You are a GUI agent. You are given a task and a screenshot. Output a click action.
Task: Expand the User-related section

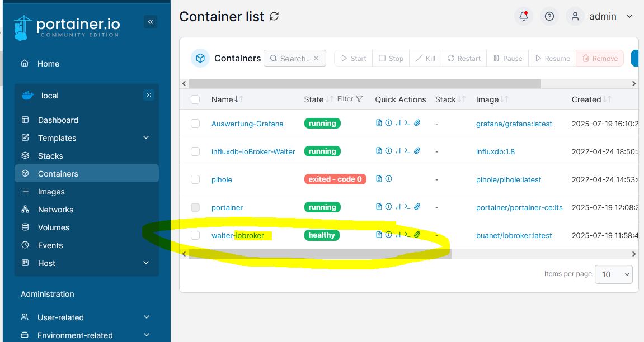(x=86, y=317)
